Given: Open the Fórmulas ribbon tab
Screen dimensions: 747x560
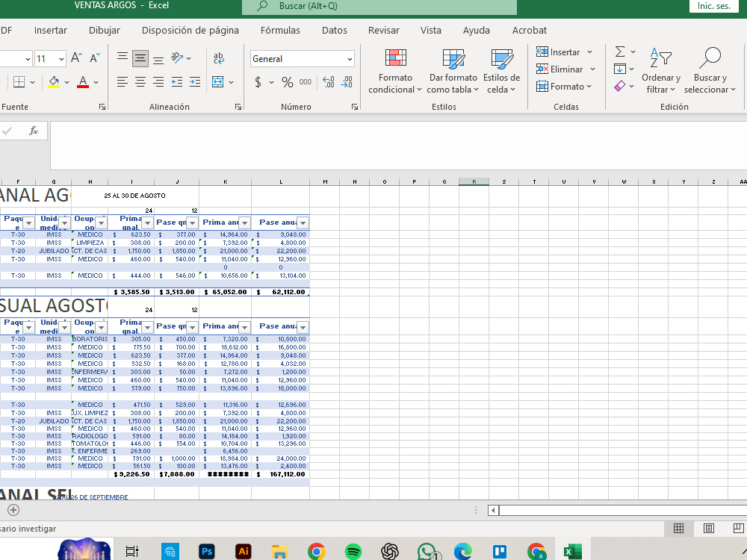Looking at the screenshot, I should (280, 30).
